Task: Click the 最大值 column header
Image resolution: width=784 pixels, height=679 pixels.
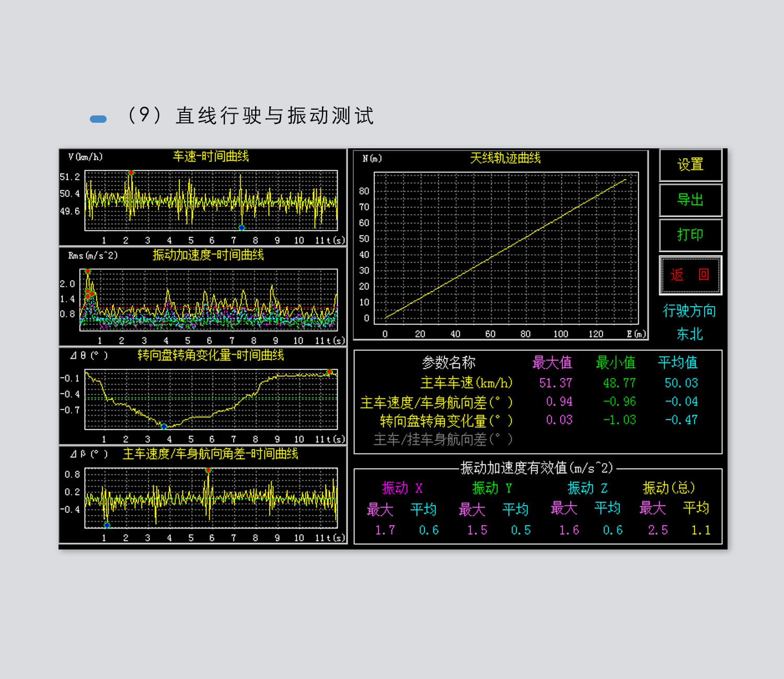Action: tap(552, 362)
